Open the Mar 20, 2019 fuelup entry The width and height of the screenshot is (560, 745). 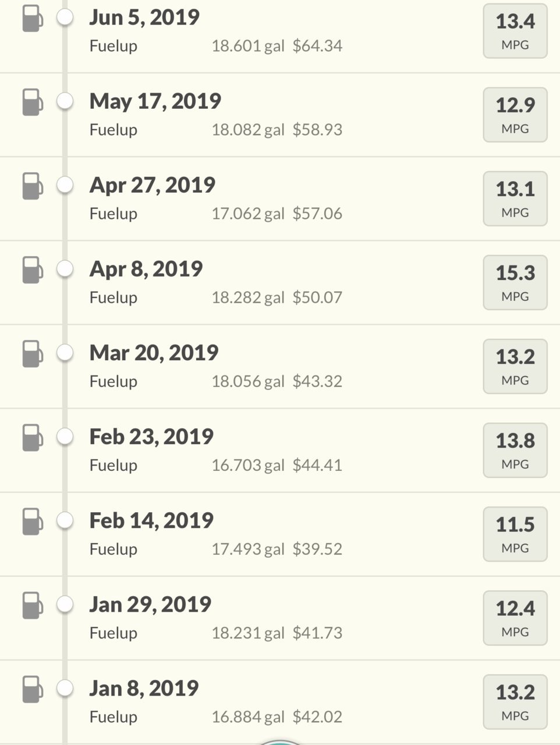coord(280,367)
